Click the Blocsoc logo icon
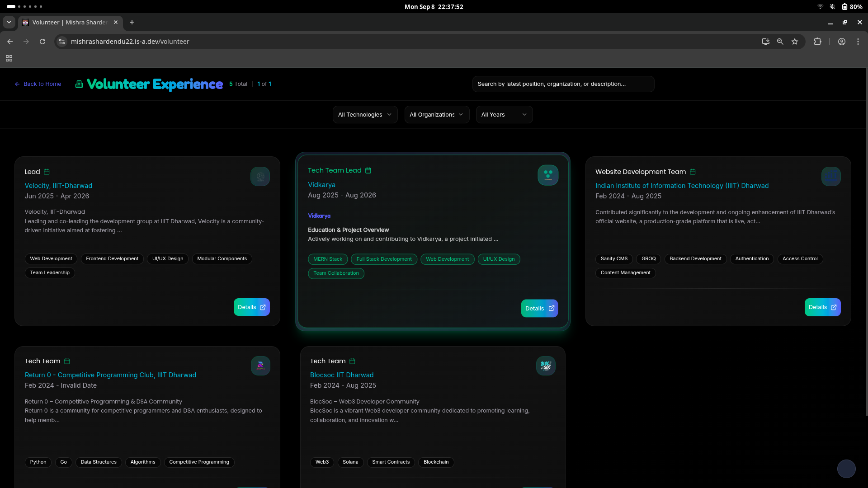The width and height of the screenshot is (868, 488). click(546, 366)
